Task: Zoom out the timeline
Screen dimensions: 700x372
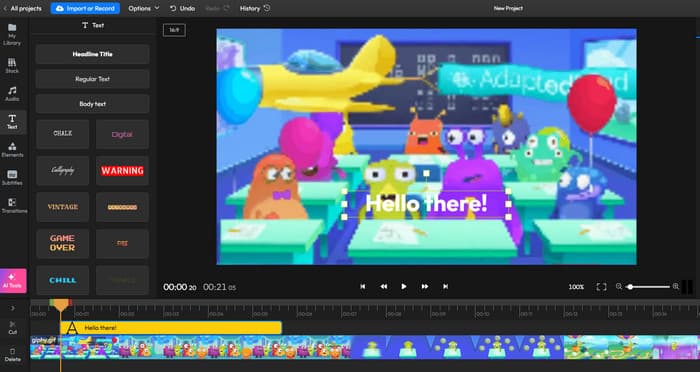Action: (619, 287)
